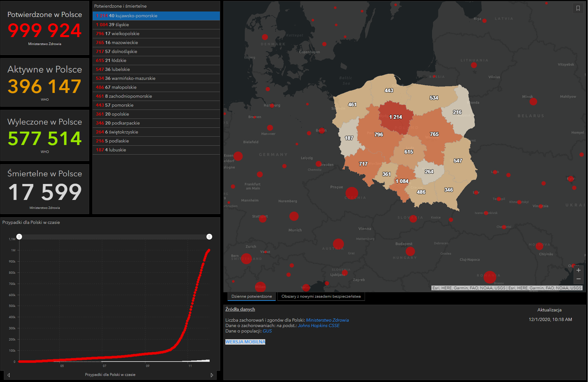Click the 1 084 region label on map
588x382 pixels.
point(402,181)
